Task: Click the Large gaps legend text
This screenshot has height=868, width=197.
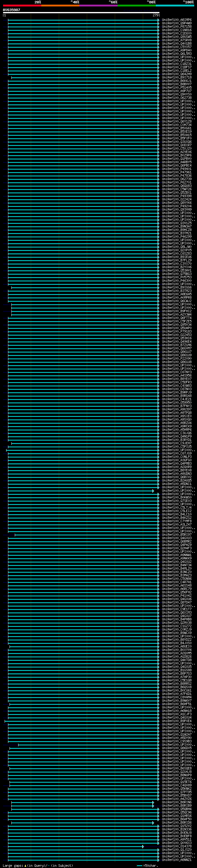Action: (x=38, y=865)
